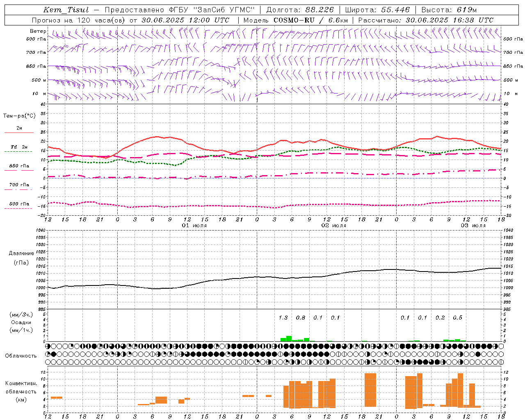Click the tallest green precipitation bar

[x=289, y=339]
